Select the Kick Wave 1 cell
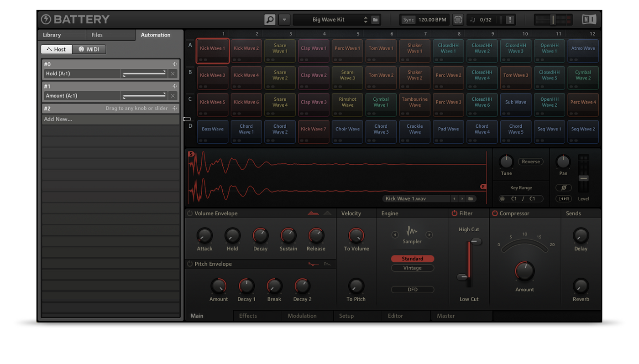This screenshot has height=364, width=639. tap(213, 51)
